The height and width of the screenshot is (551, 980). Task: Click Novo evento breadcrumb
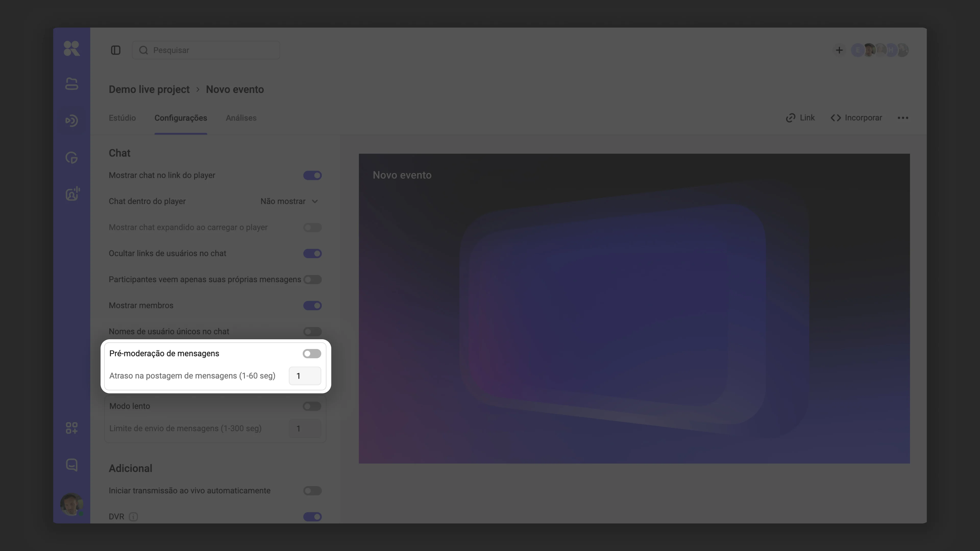[x=235, y=89]
